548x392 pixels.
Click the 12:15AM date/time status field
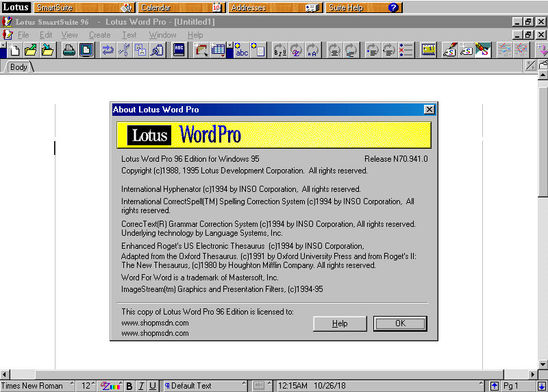pyautogui.click(x=380, y=386)
